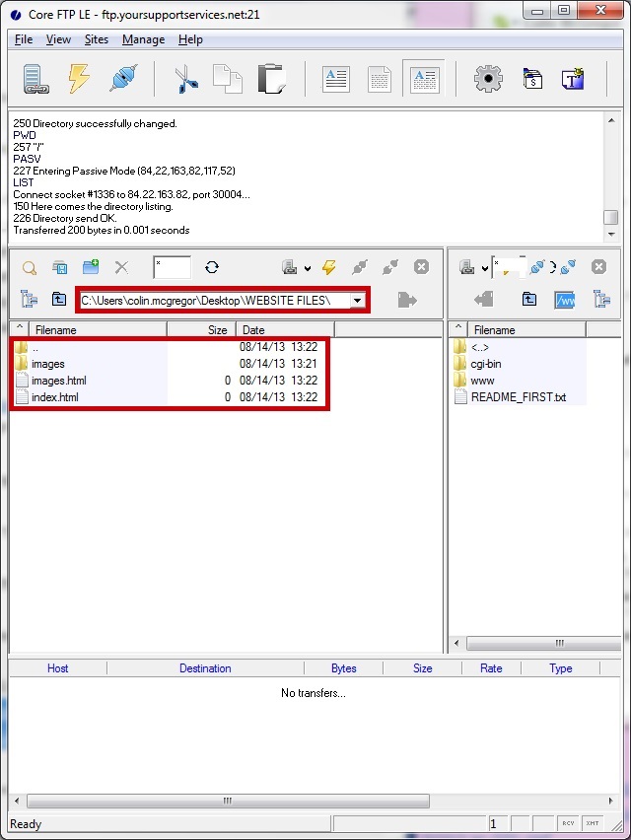Go up one local directory level

[x=59, y=300]
